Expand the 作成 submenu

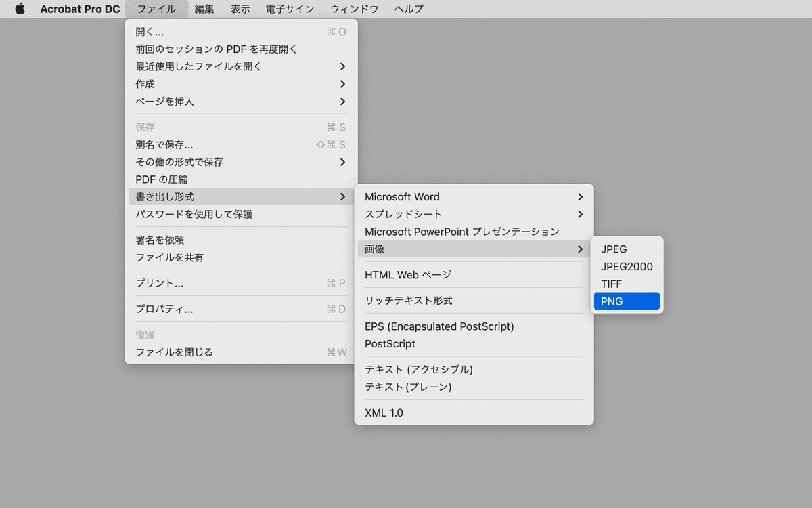[x=241, y=84]
